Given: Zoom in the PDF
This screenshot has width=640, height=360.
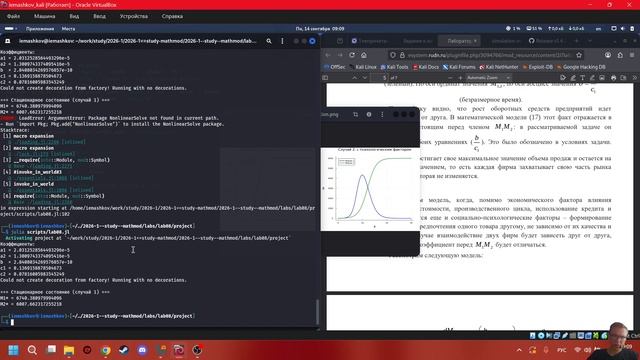Looking at the screenshot, I should coord(460,78).
